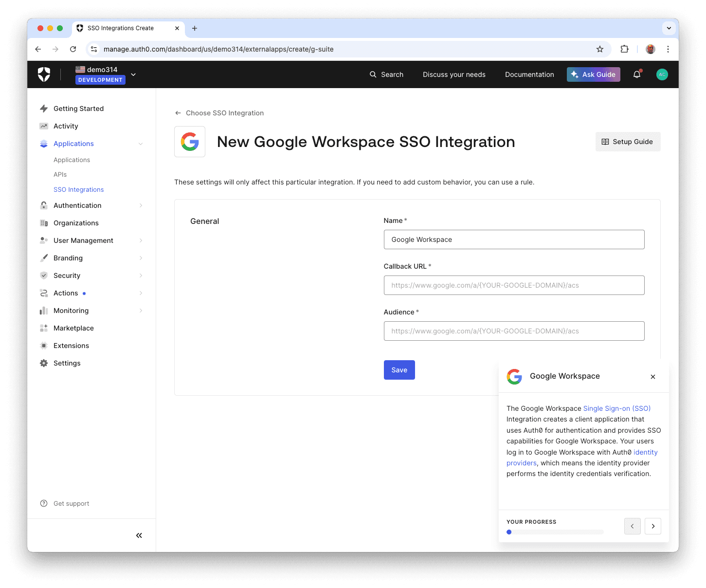Click the Monitoring bar chart icon
The height and width of the screenshot is (588, 706).
tap(44, 311)
